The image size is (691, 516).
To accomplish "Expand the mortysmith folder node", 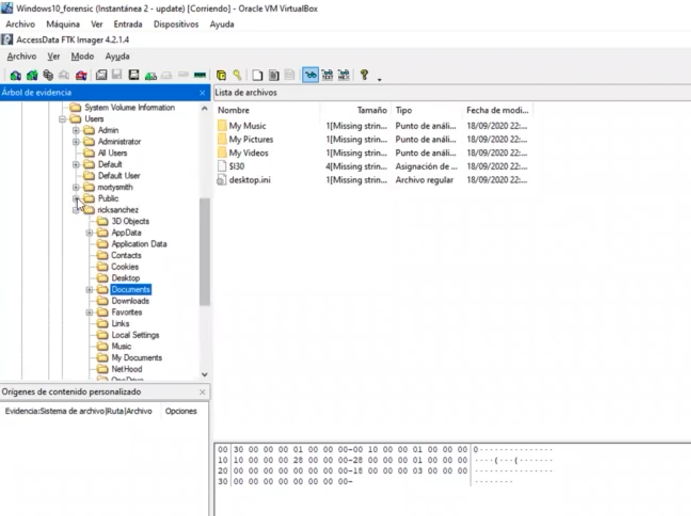I will [x=76, y=187].
